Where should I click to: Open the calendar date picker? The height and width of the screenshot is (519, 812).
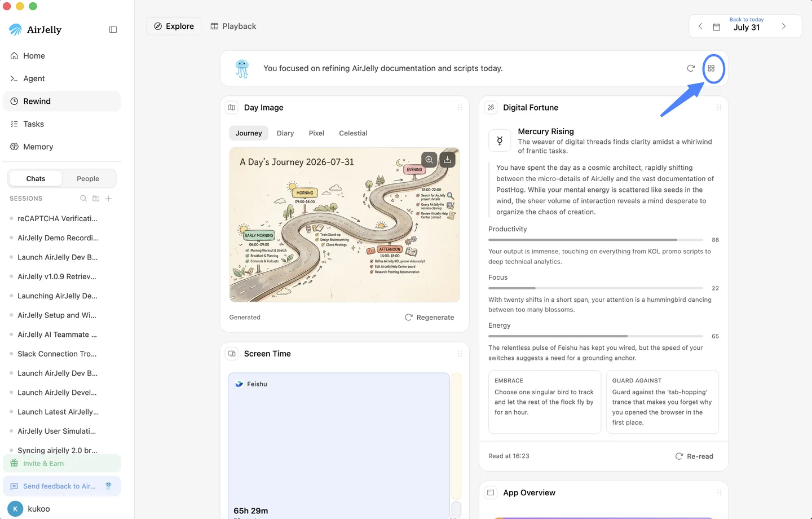point(717,27)
